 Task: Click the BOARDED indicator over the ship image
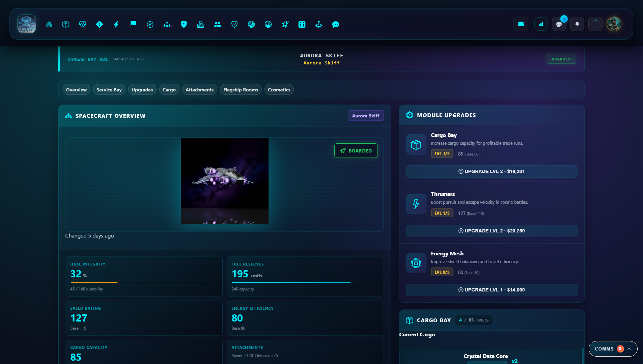pos(356,150)
